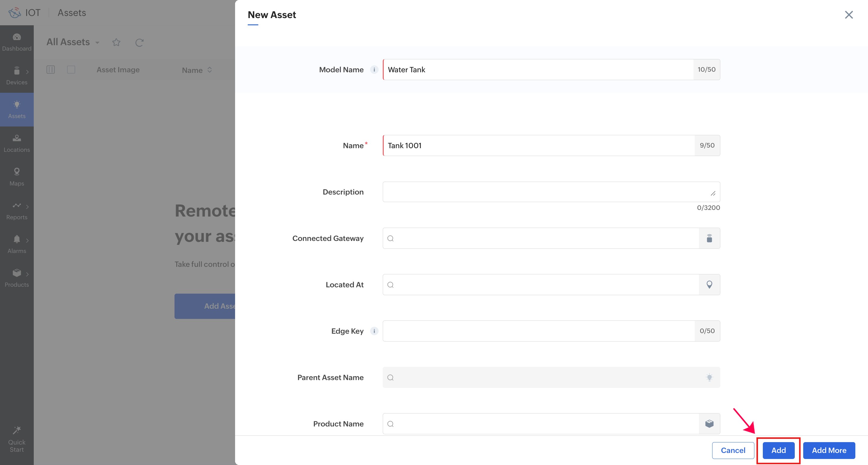This screenshot has height=465, width=868.
Task: Click the Add Asset button behind panel
Action: click(205, 306)
